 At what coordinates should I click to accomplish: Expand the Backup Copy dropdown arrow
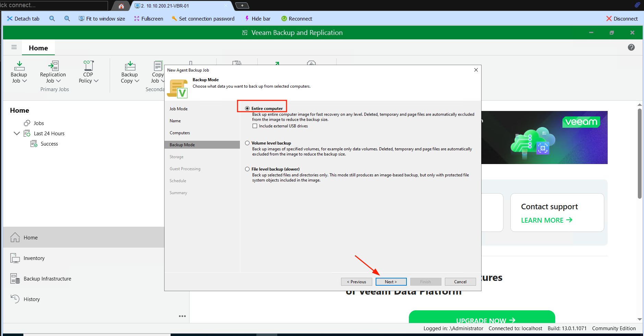click(x=137, y=81)
